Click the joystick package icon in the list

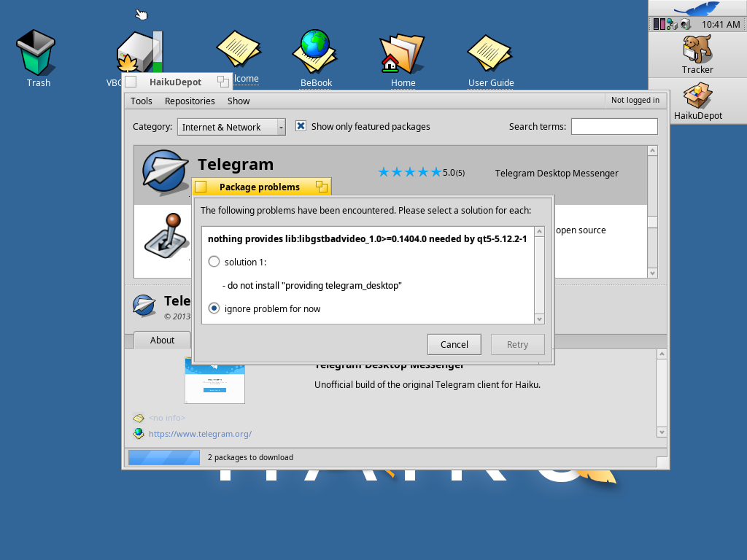[166, 236]
